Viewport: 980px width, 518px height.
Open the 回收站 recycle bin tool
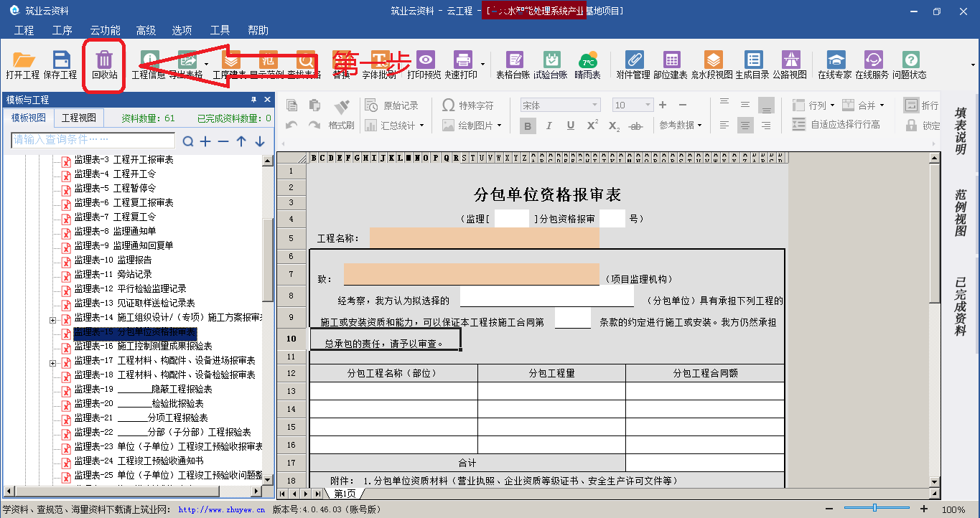[x=105, y=65]
